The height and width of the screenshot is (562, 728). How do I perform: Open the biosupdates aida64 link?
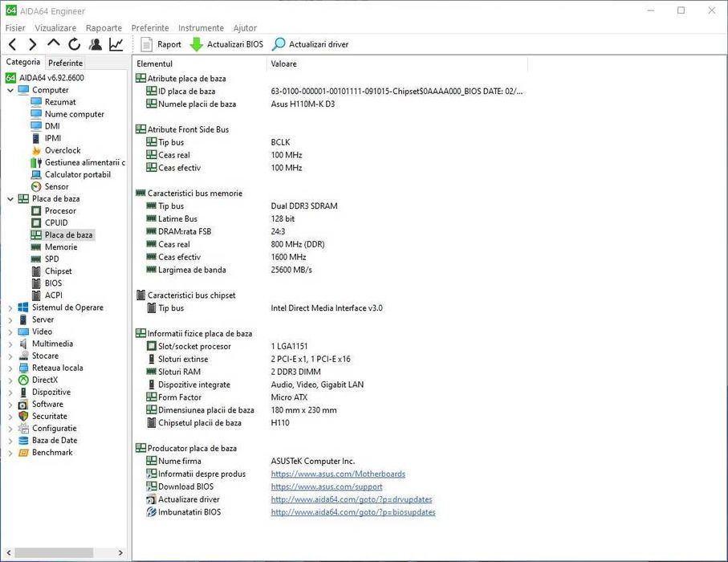click(353, 512)
